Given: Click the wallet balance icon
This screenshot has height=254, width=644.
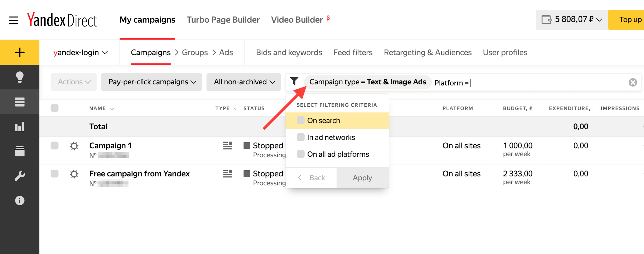Looking at the screenshot, I should 546,20.
